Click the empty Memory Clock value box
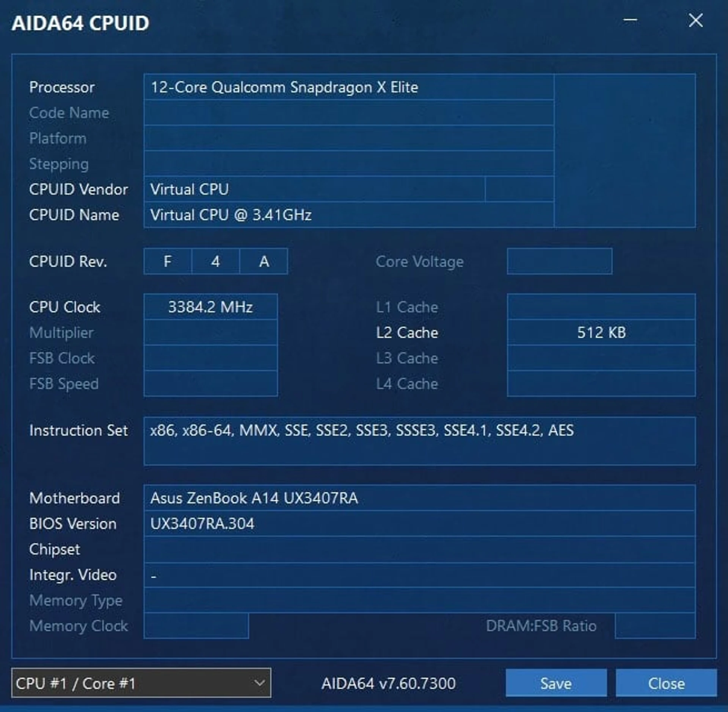This screenshot has width=728, height=712. (x=196, y=626)
